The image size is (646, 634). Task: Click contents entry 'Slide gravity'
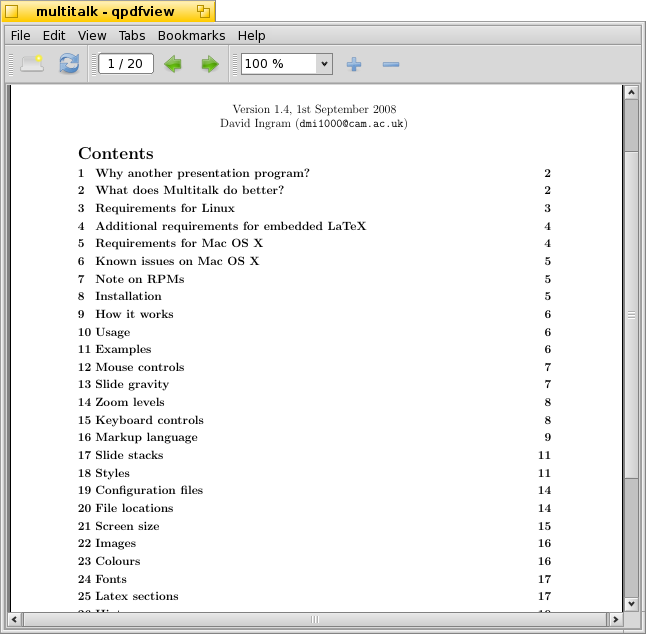point(132,385)
